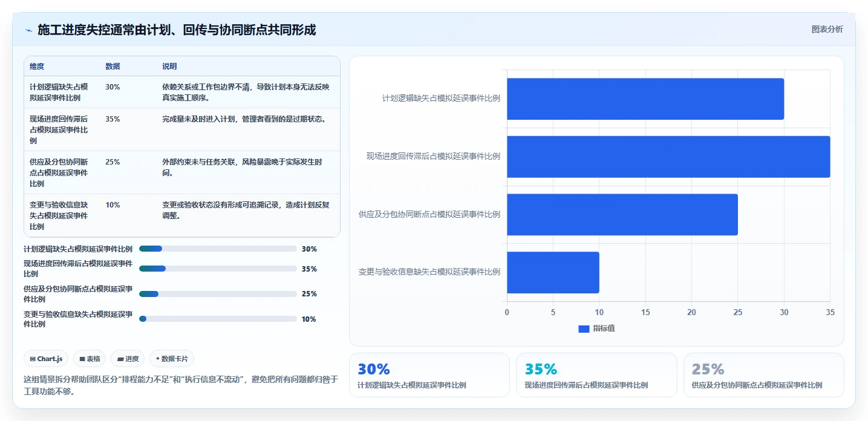Click the 35% value in the table
This screenshot has width=868, height=421.
(x=113, y=119)
